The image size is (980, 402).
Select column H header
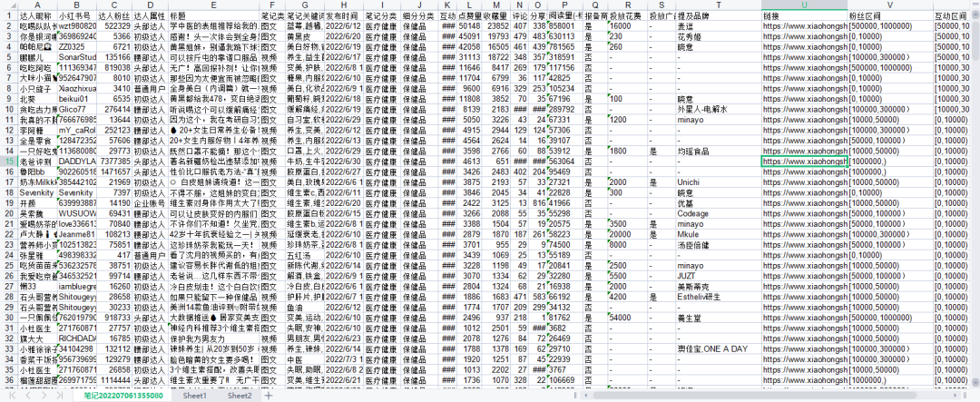(x=344, y=5)
